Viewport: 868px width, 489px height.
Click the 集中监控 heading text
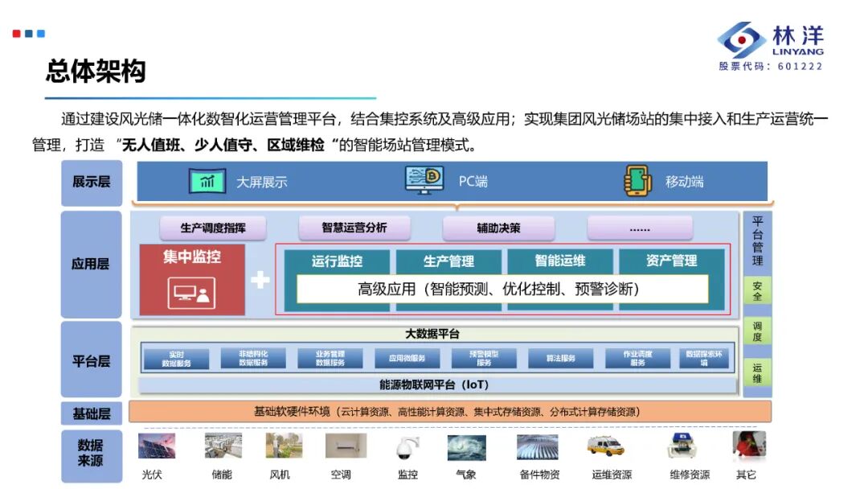(192, 257)
